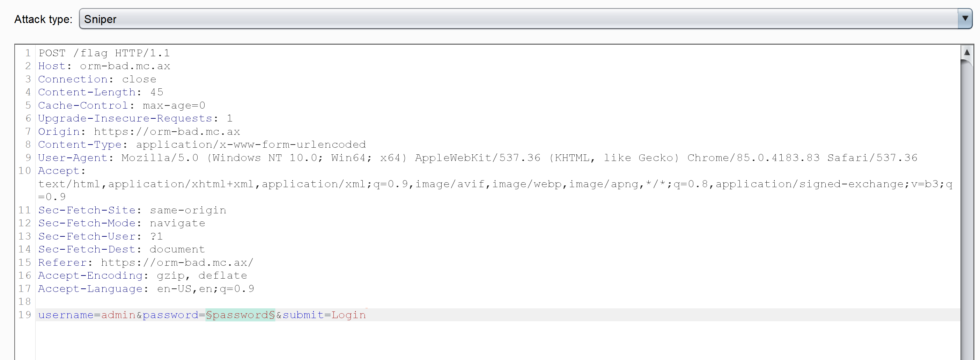
Task: Click the 'admin' username value in body
Action: tap(118, 315)
